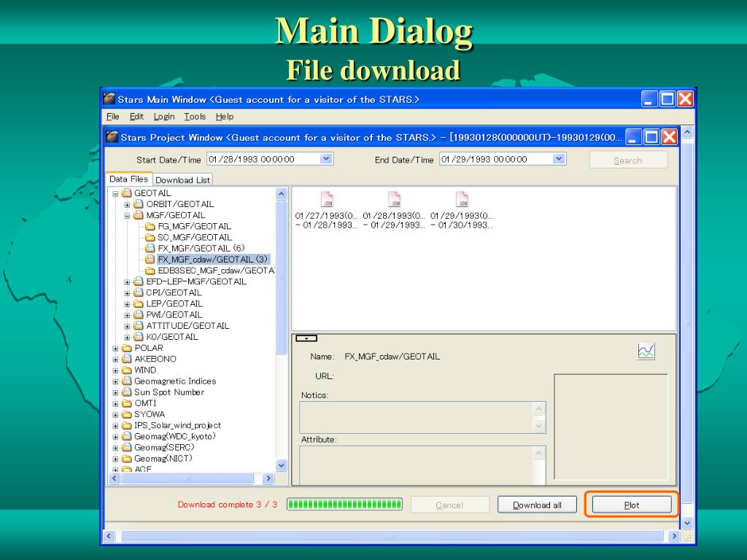Select the Geomag(WDC_kyoto) tree item

(x=175, y=436)
